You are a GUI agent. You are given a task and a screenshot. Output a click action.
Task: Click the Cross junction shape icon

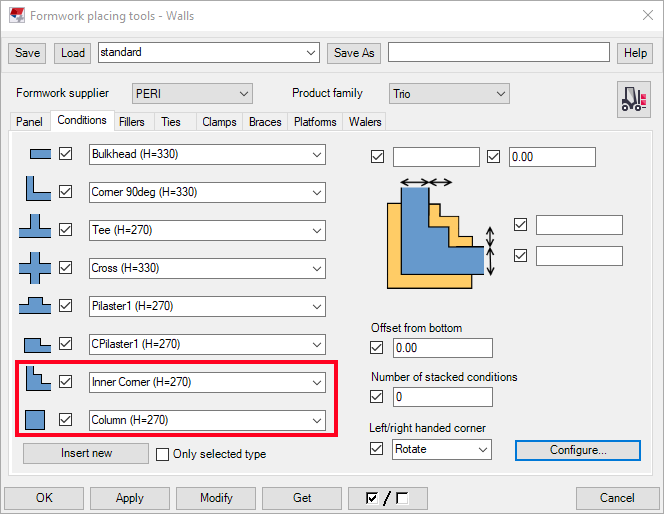(x=35, y=268)
